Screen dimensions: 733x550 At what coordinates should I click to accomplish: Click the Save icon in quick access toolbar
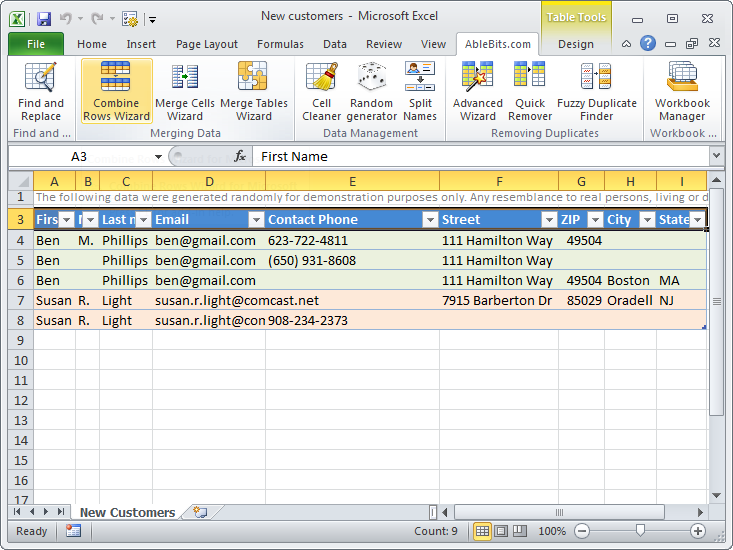coord(44,19)
